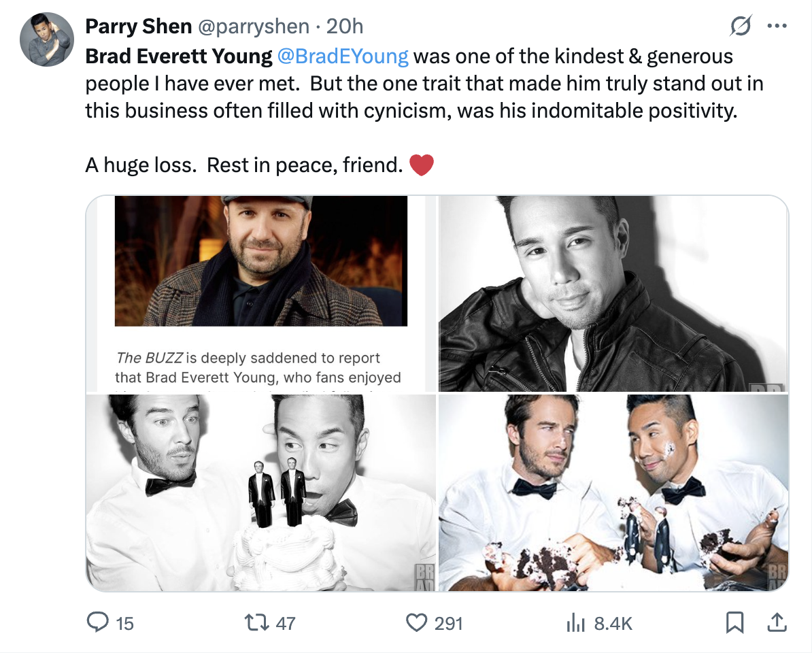Open The BUZZ article screenshot image
The height and width of the screenshot is (653, 812).
click(261, 294)
